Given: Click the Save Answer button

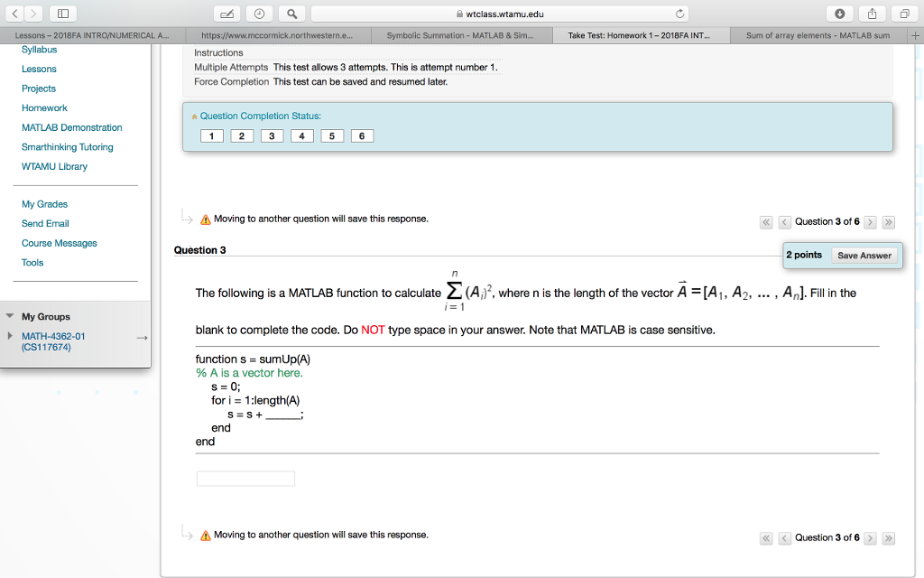Looking at the screenshot, I should click(864, 256).
